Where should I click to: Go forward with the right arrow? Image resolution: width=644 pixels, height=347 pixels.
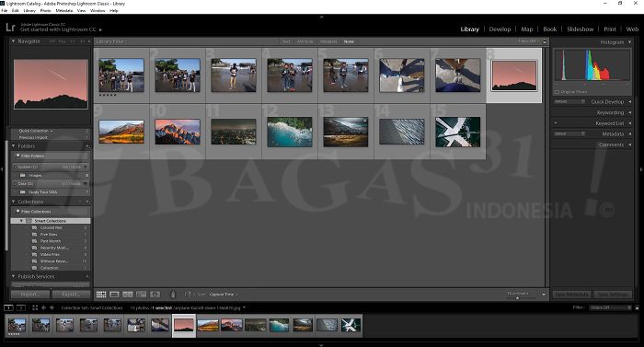52,307
